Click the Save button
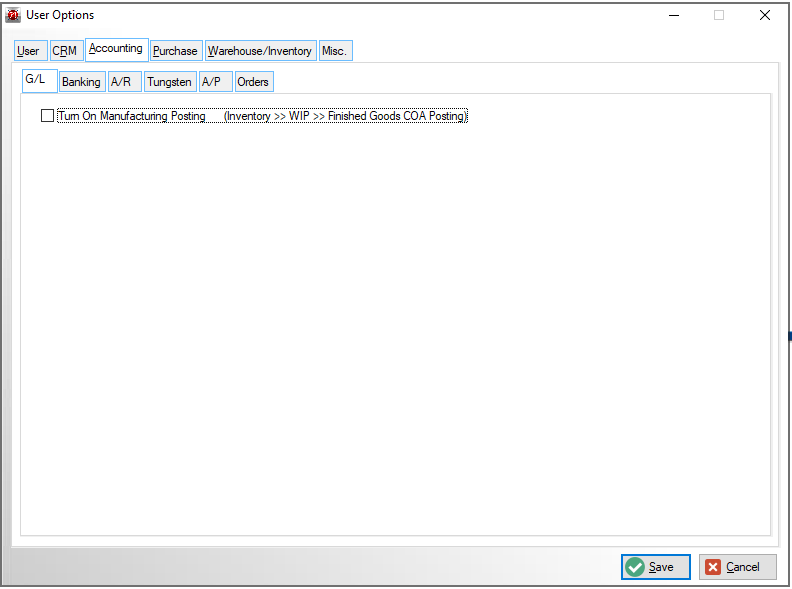 (x=656, y=567)
